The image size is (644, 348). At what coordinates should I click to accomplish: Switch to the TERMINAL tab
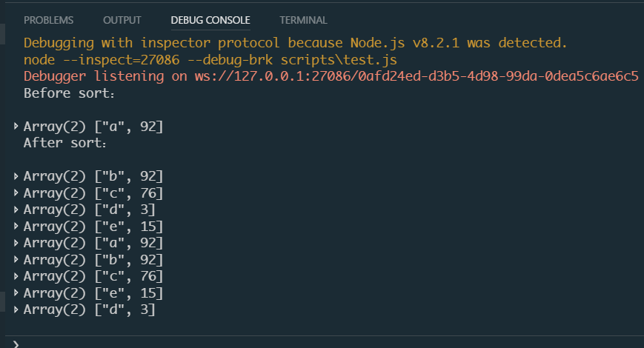pos(303,20)
